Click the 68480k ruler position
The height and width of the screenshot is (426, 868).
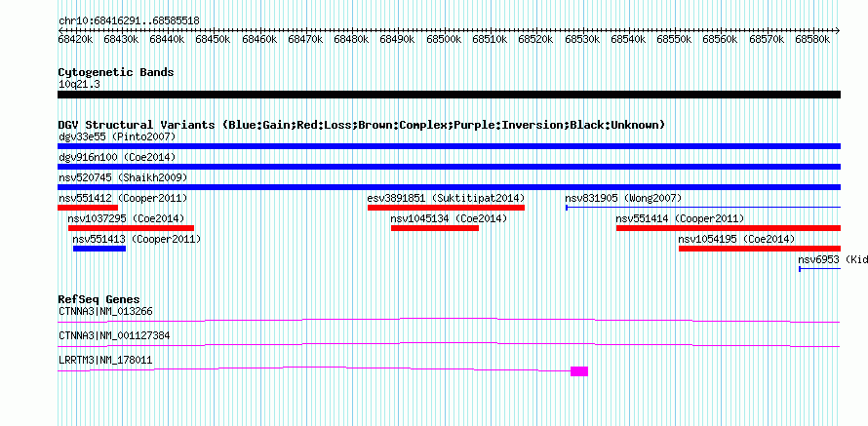[352, 39]
